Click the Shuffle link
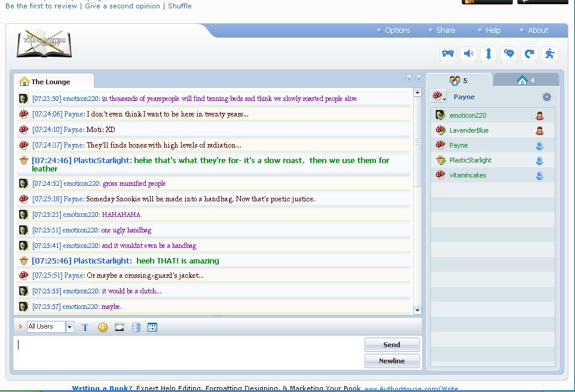Viewport: 575px width, 392px height. point(180,6)
